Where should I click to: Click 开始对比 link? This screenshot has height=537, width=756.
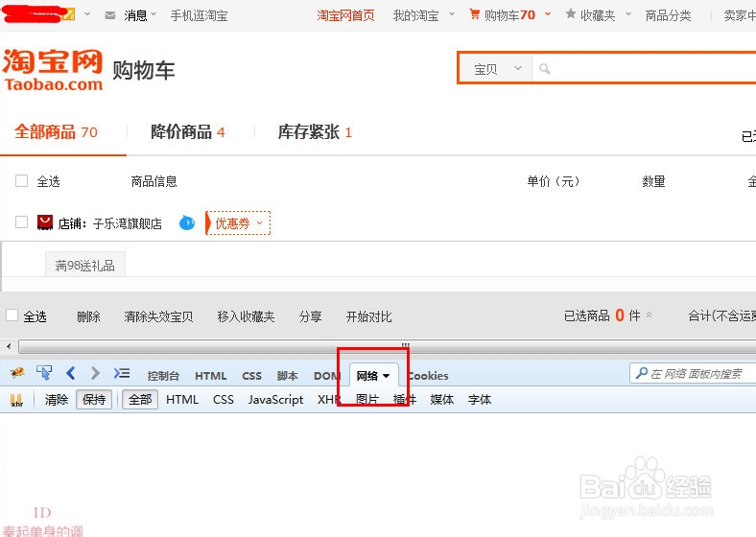click(368, 316)
